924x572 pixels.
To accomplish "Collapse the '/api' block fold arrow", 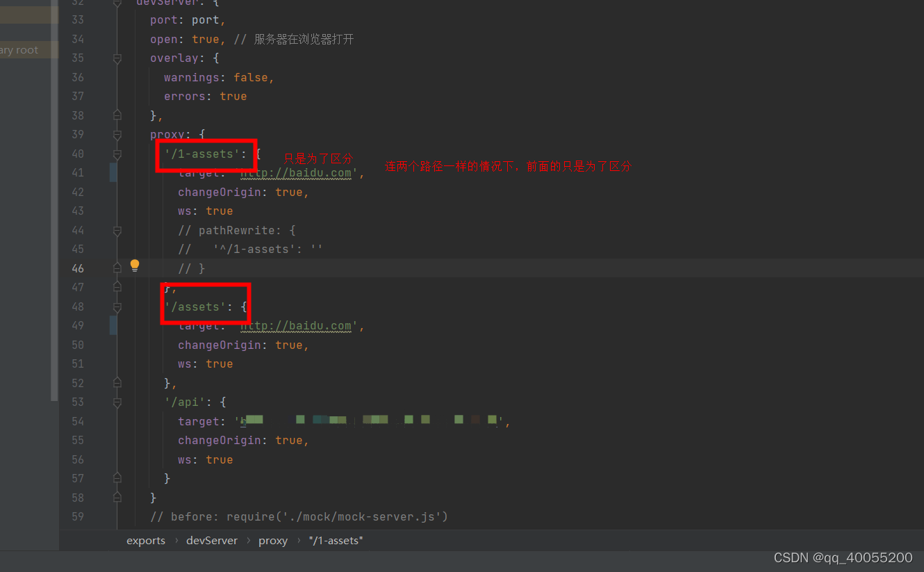I will coord(117,402).
